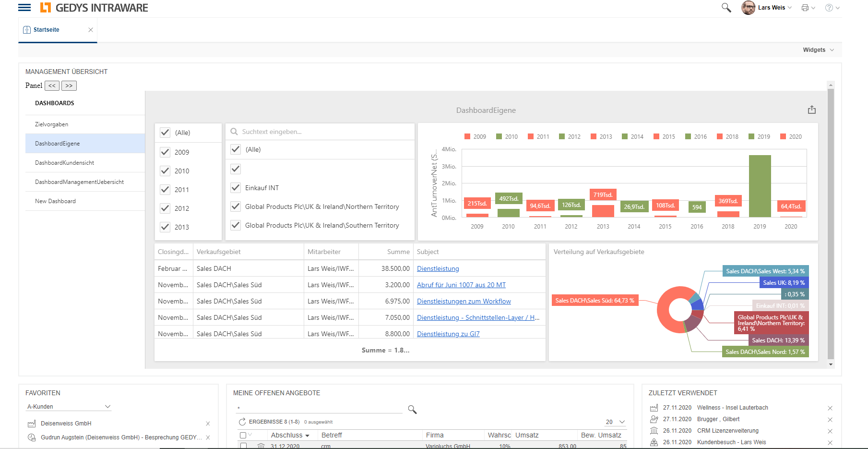Screen dimensions: 868x449
Task: Expand the print options arrow
Action: tap(813, 8)
